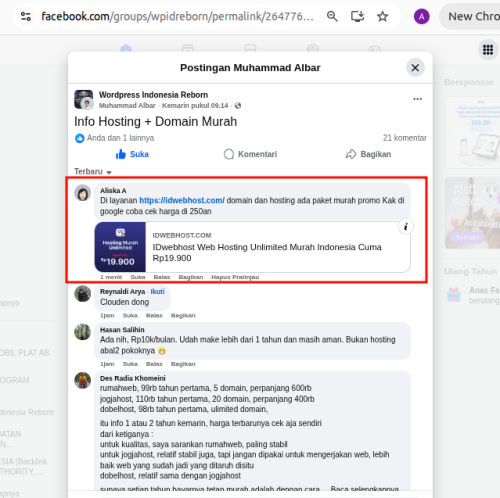
Task: Open the https://idwebhost.com/ link in comment
Action: pyautogui.click(x=182, y=200)
